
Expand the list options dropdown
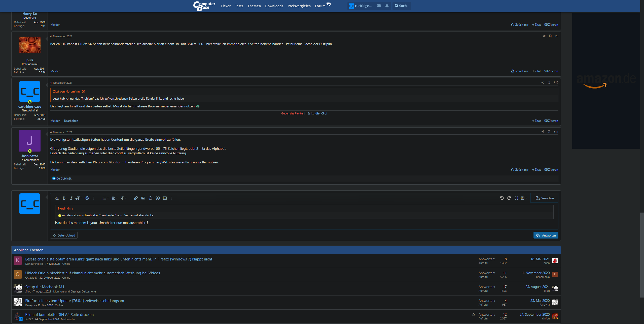(x=105, y=198)
